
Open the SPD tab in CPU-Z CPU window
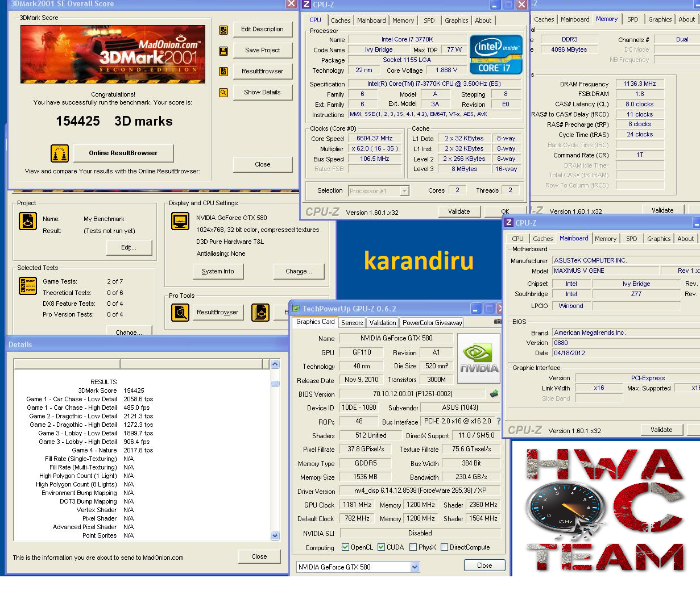[x=429, y=20]
